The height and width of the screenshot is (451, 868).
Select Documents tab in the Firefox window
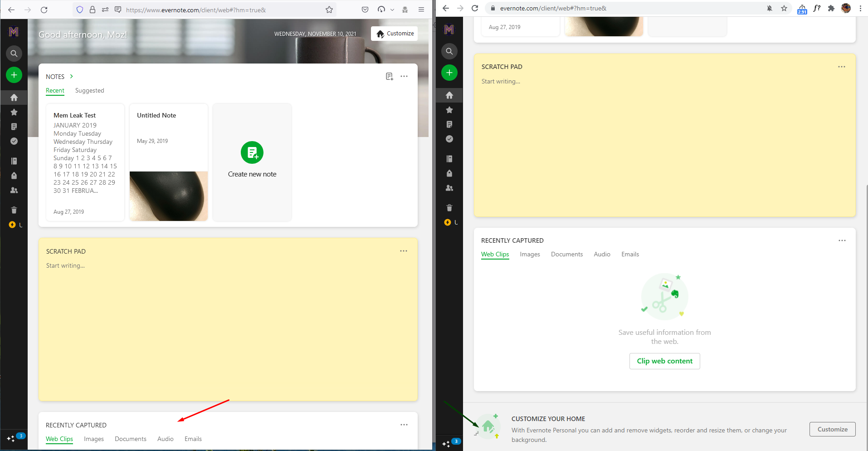coord(131,439)
